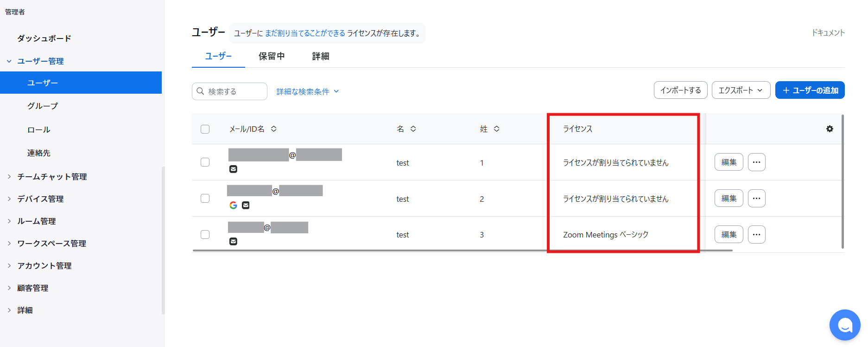Switch to the ユーザー tab
Viewport: 868px width, 347px height.
click(x=218, y=56)
